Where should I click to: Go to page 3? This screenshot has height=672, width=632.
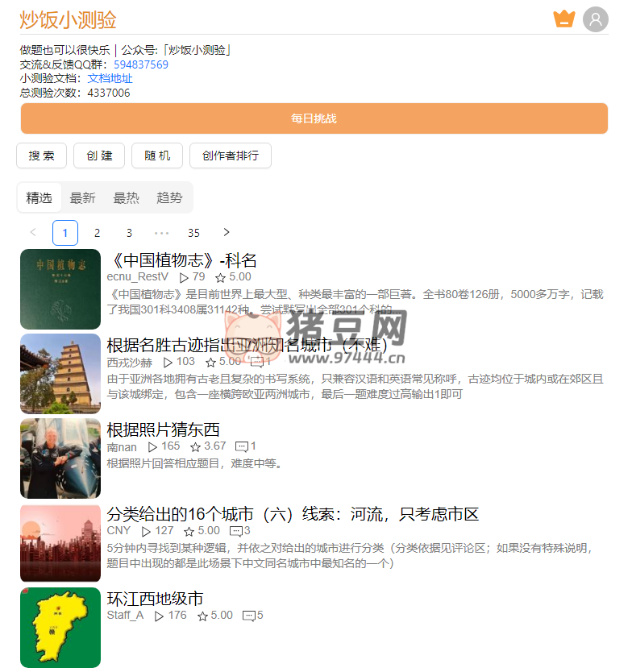click(129, 233)
